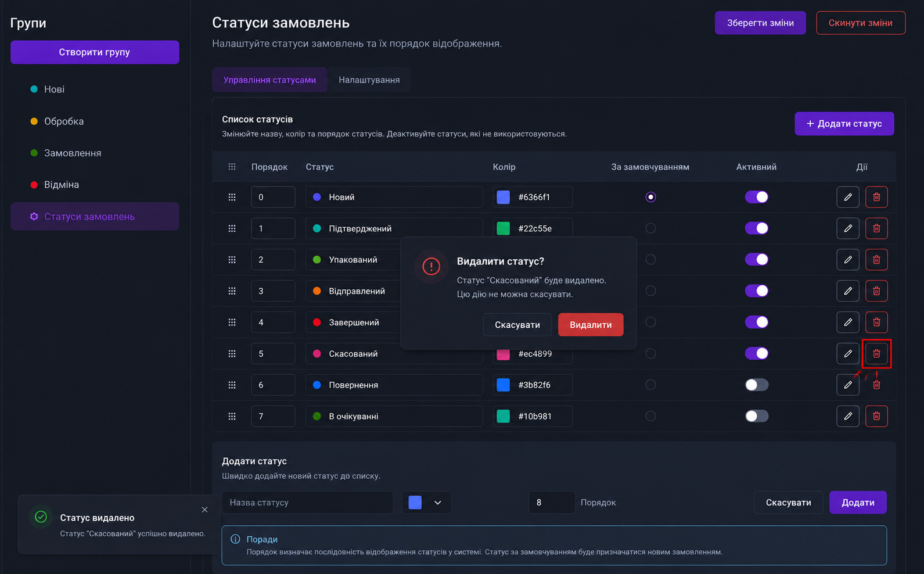
Task: Switch to the Налаштування tab
Action: [x=369, y=80]
